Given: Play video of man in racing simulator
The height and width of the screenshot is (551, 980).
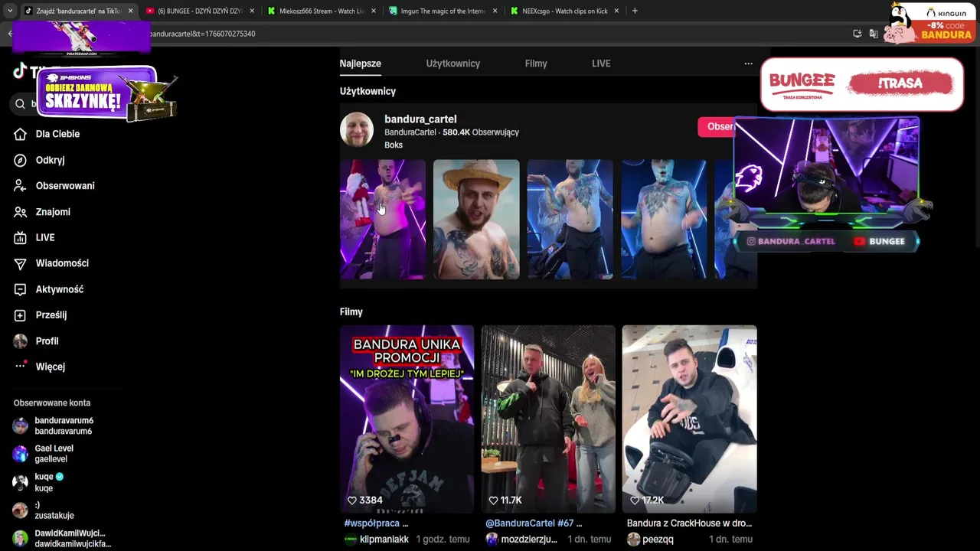Looking at the screenshot, I should coord(689,419).
